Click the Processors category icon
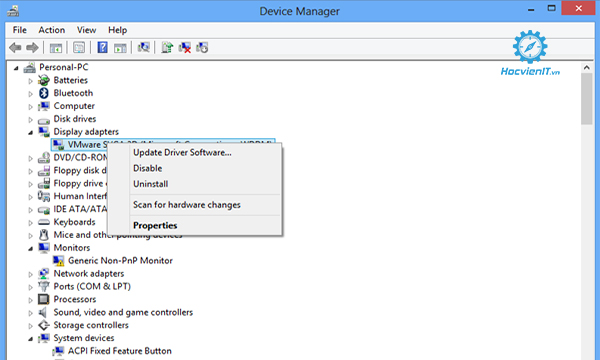 click(x=44, y=299)
